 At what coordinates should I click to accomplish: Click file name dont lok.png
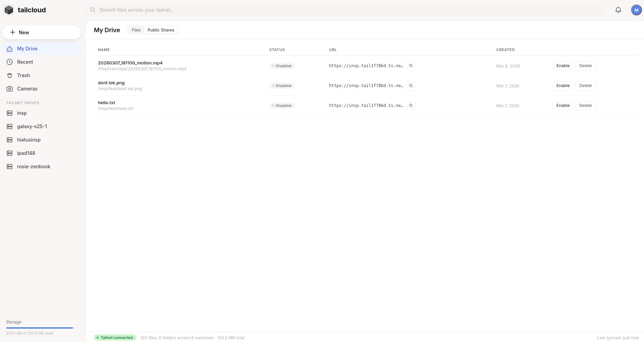coord(111,83)
